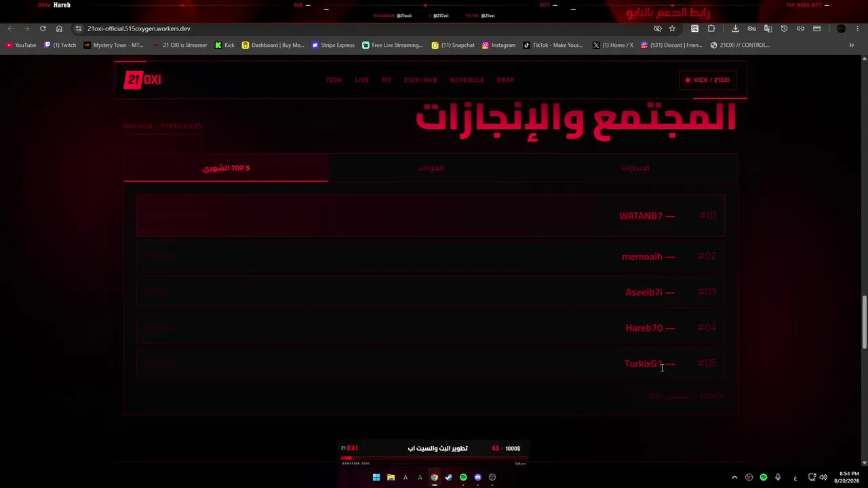Open Windows Start menu
The width and height of the screenshot is (868, 488).
point(376,477)
